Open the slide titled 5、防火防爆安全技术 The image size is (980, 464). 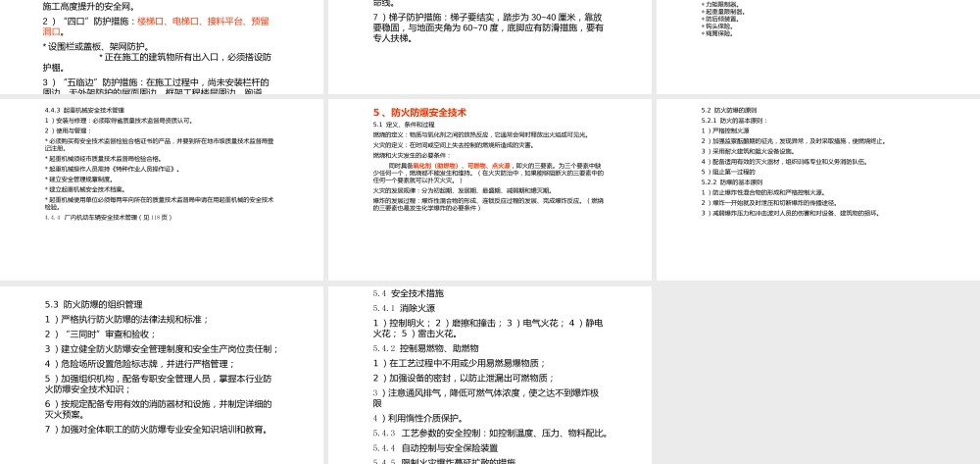coord(489,189)
